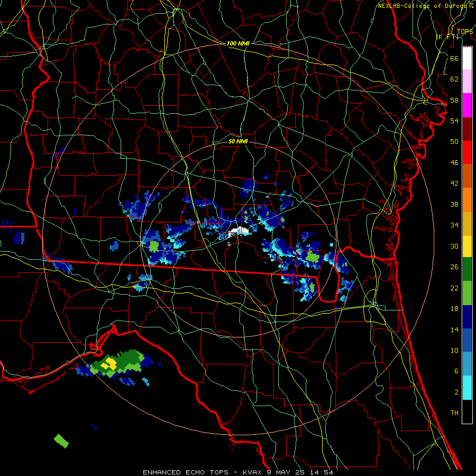Viewport: 476px width, 476px height.
Task: Click the TOPS legend heading
Action: (x=465, y=32)
